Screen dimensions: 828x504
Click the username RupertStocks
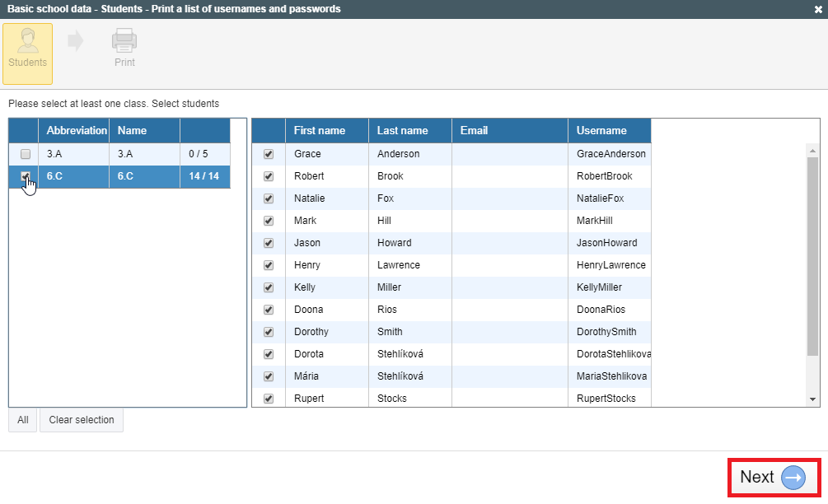click(x=606, y=399)
